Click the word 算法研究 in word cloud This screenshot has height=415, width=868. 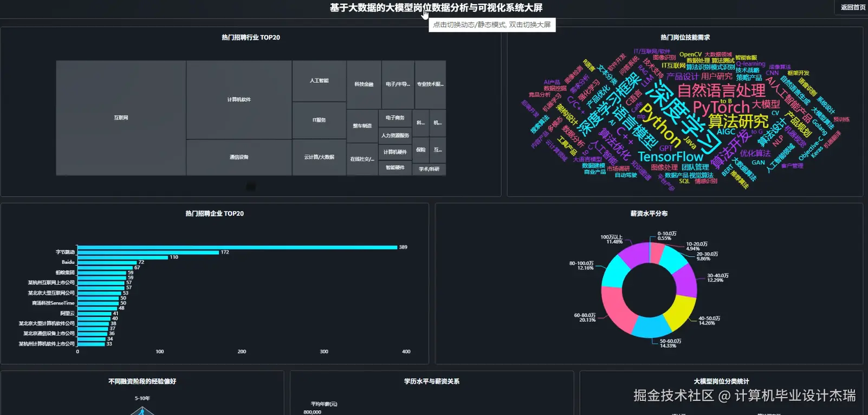739,121
